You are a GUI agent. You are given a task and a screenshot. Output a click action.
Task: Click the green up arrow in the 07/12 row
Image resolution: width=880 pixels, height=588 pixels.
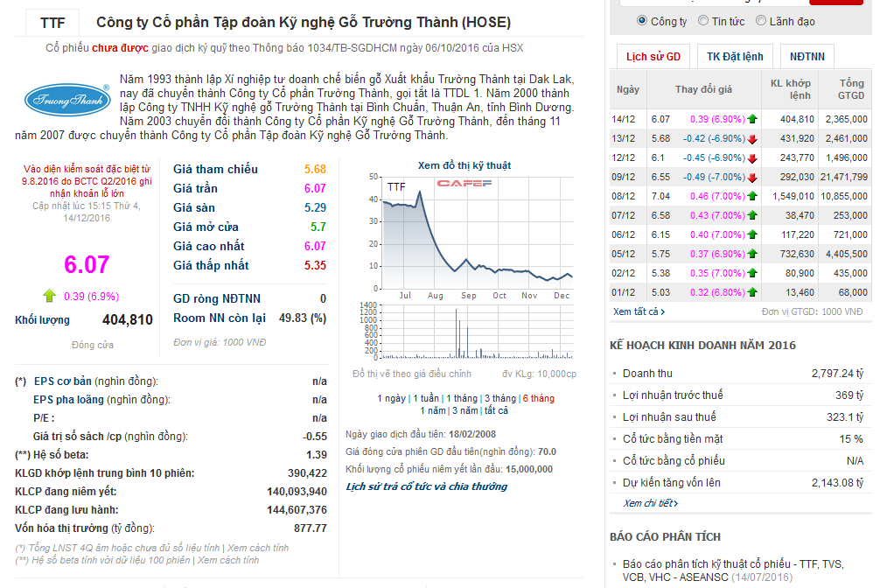[x=752, y=215]
